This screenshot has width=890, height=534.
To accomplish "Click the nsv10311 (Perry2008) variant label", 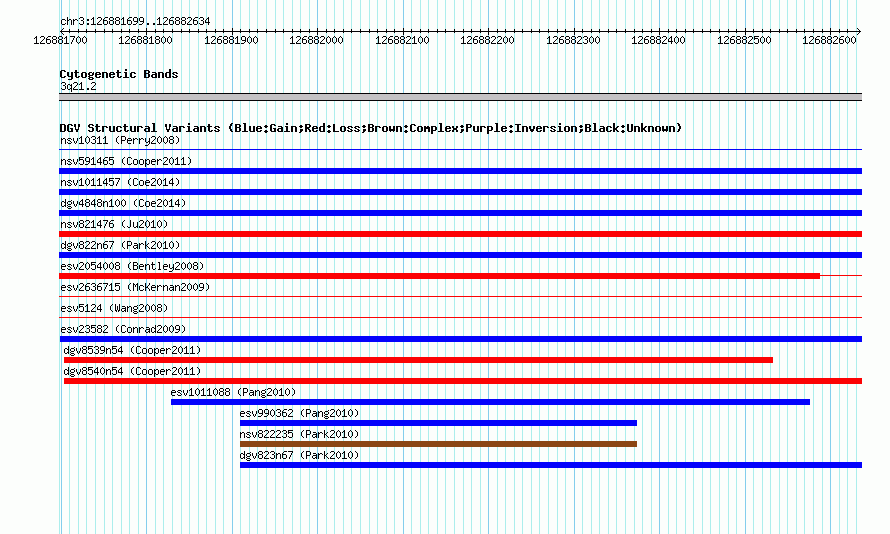I will click(120, 140).
